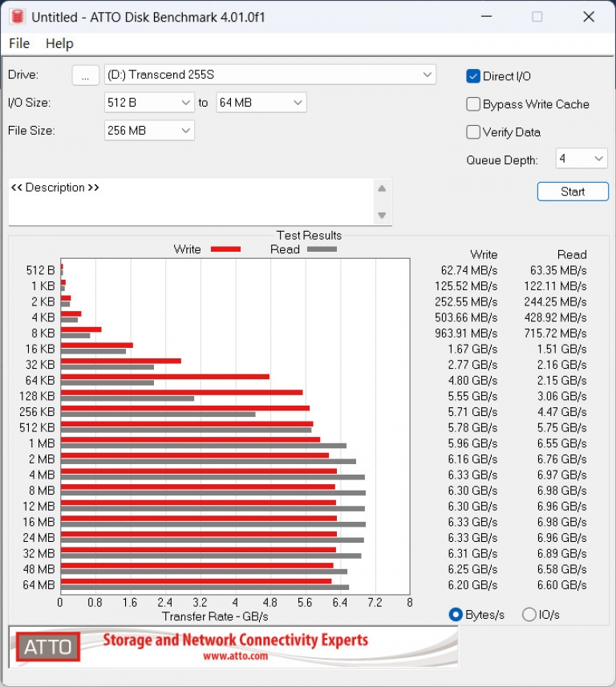The image size is (616, 687).
Task: Click the 63.35 MB/s read value
Action: click(558, 270)
